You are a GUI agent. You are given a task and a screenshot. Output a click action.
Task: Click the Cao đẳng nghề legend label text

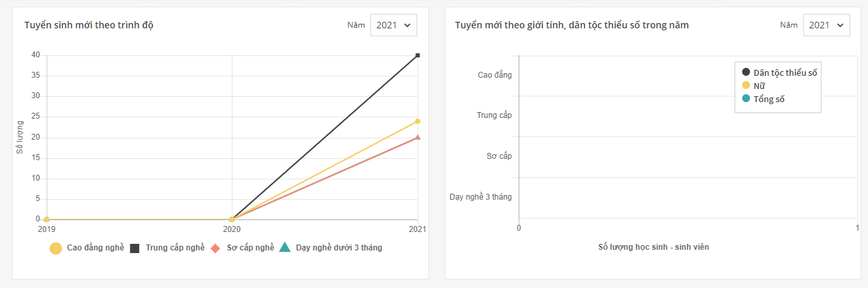96,248
